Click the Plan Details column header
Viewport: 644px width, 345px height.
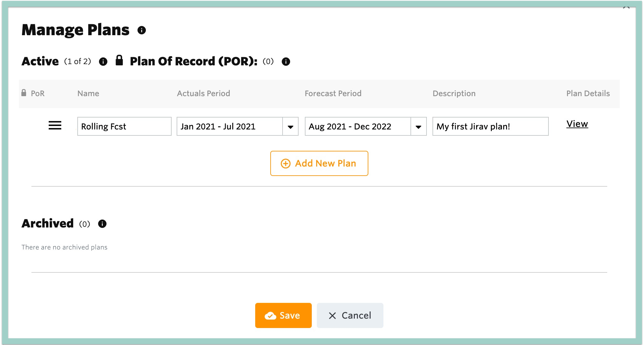pyautogui.click(x=588, y=93)
